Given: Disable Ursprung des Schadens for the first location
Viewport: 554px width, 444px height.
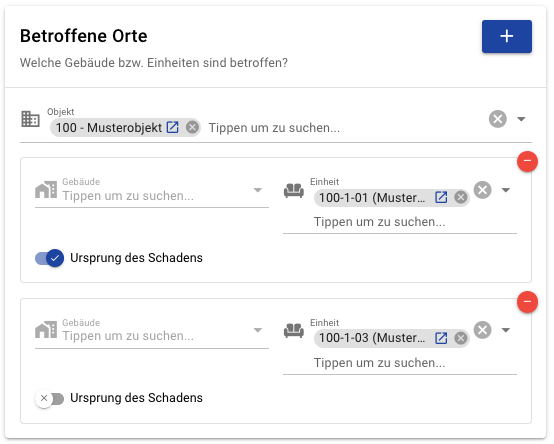Looking at the screenshot, I should pyautogui.click(x=49, y=258).
